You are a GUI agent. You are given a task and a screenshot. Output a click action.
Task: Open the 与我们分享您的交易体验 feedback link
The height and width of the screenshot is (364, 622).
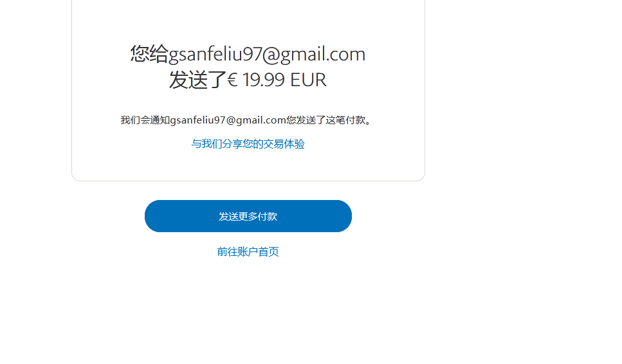coord(248,144)
